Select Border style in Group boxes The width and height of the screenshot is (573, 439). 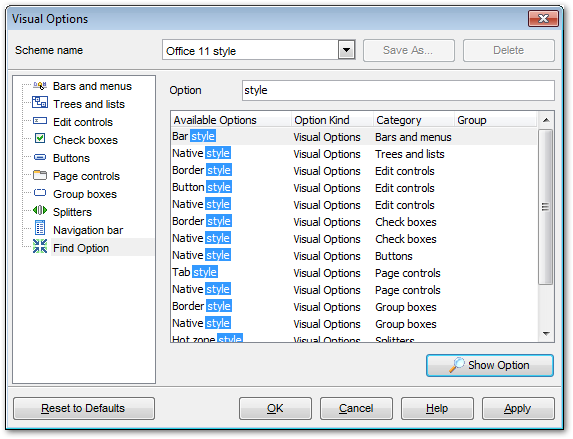pos(354,307)
